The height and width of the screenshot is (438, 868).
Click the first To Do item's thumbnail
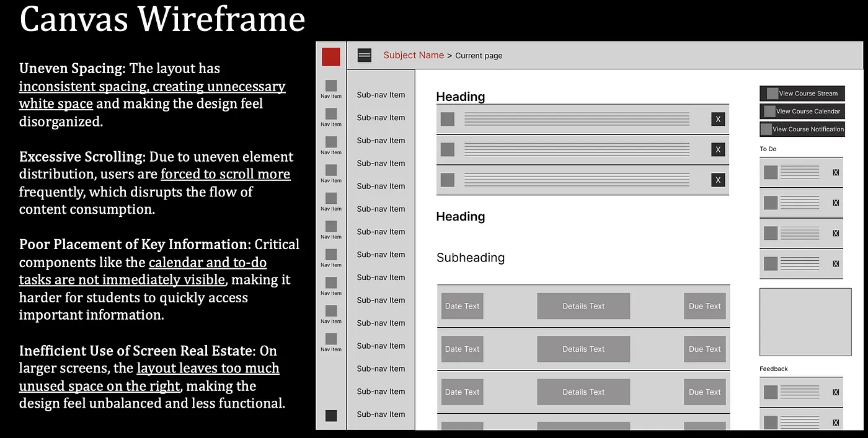771,172
